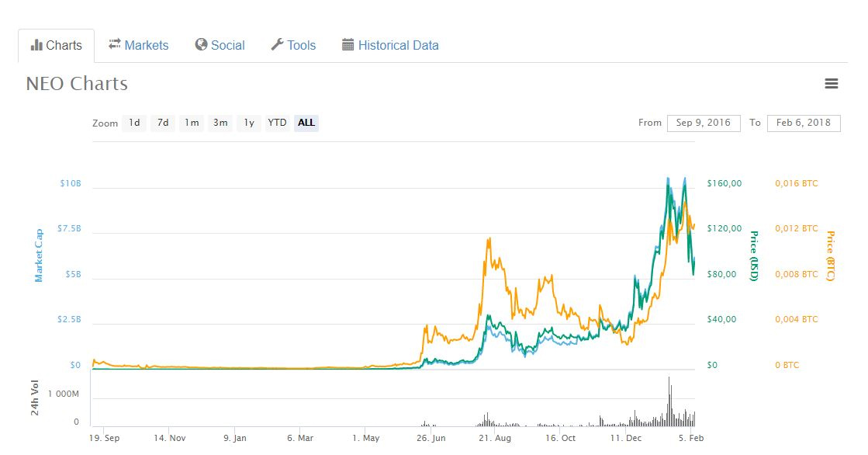Click the To date field showing Feb 6, 2018
The image size is (868, 455).
point(803,123)
